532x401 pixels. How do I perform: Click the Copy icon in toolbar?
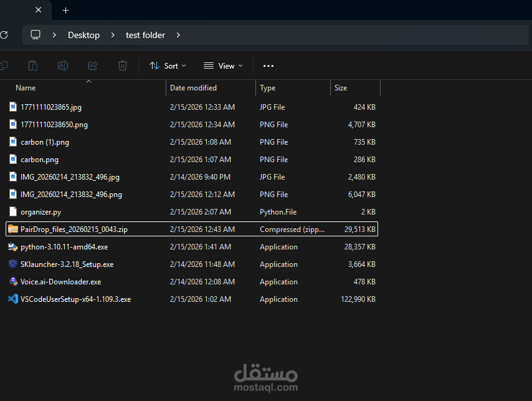pos(4,65)
